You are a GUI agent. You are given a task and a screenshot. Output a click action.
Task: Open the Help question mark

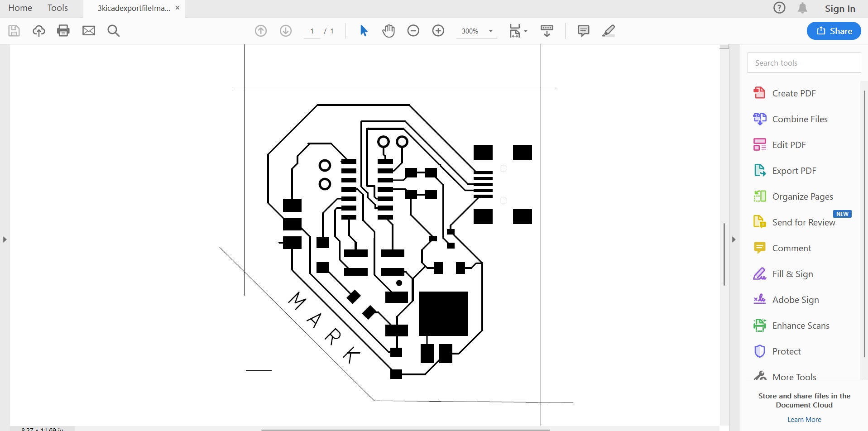[779, 8]
